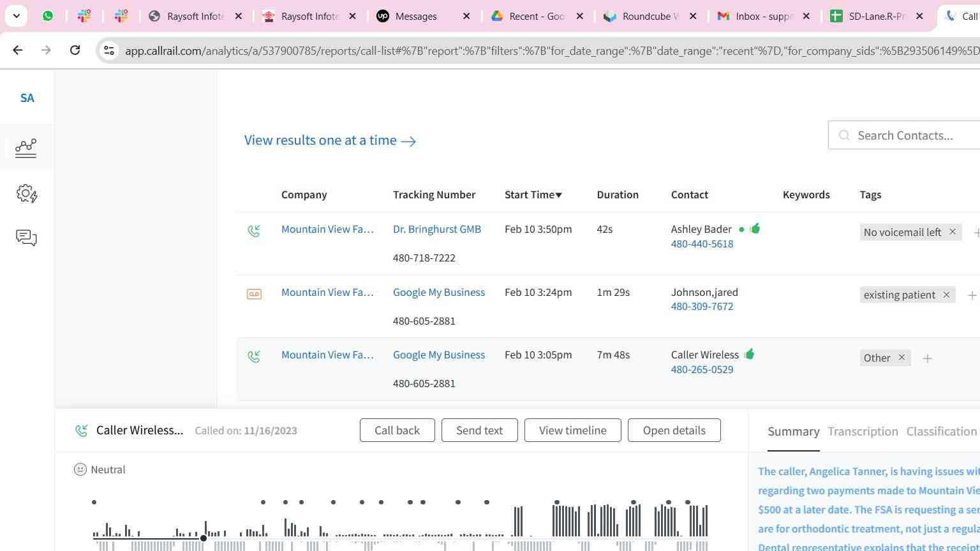Click the Company column header
Screen dimensions: 980x551
point(304,195)
